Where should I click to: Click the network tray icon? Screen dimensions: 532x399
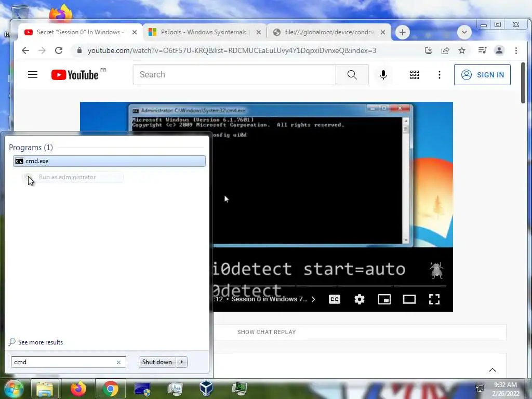click(480, 389)
